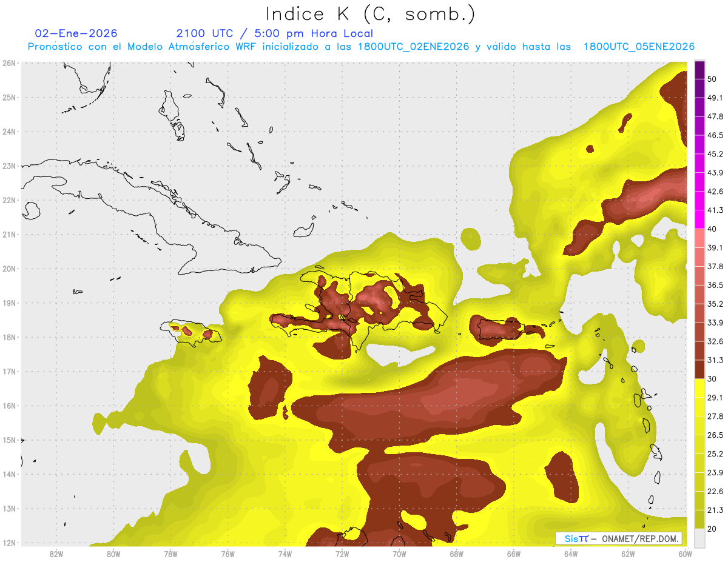Click the longitude label "72W"
This screenshot has height=562, width=728.
click(x=342, y=554)
